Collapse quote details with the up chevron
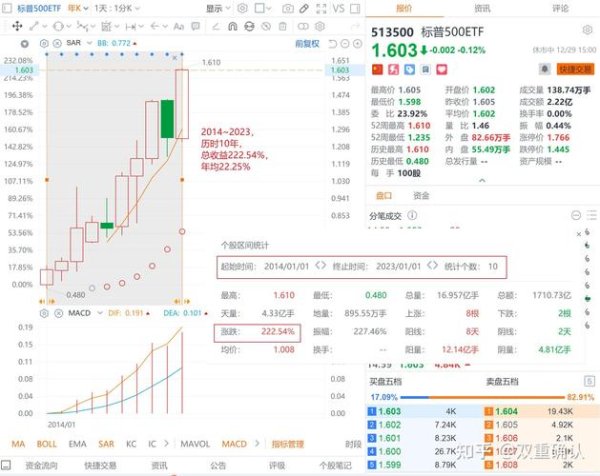600x476 pixels. point(482,180)
